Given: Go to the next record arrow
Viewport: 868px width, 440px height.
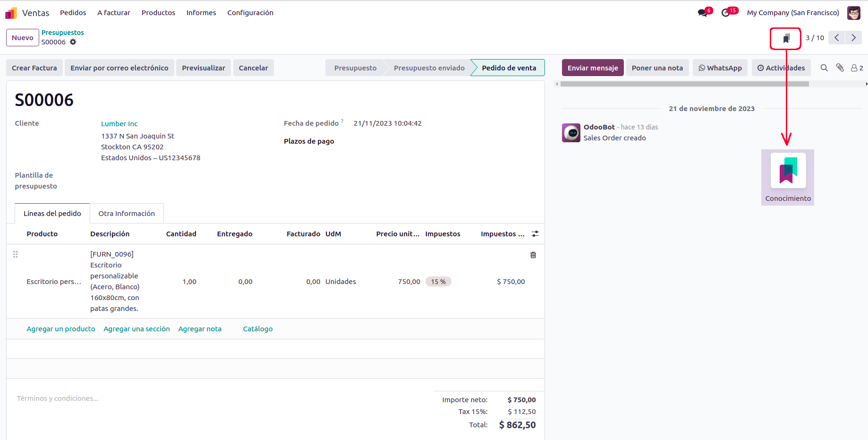Looking at the screenshot, I should tap(853, 38).
